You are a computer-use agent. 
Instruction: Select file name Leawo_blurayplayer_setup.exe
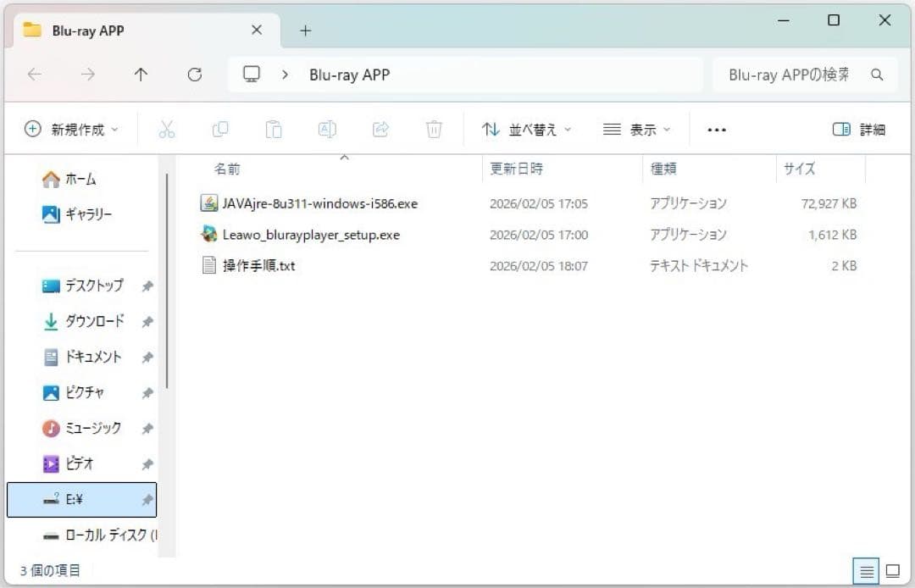(311, 235)
